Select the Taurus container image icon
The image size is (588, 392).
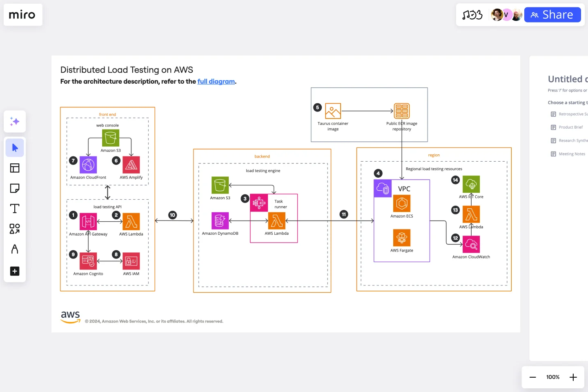pos(333,111)
